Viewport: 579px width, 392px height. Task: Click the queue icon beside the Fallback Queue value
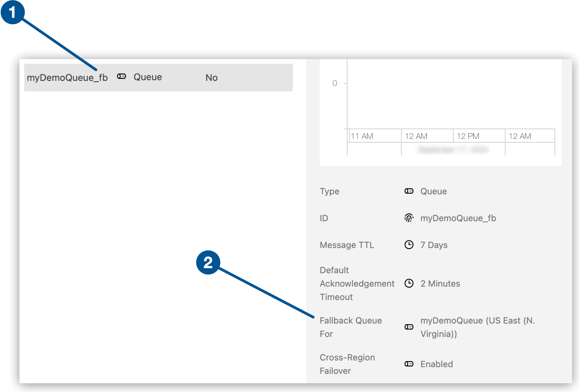point(409,327)
